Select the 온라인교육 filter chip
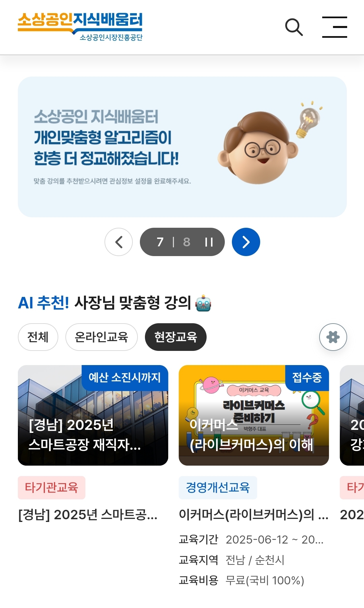Image resolution: width=364 pixels, height=608 pixels. click(x=101, y=337)
